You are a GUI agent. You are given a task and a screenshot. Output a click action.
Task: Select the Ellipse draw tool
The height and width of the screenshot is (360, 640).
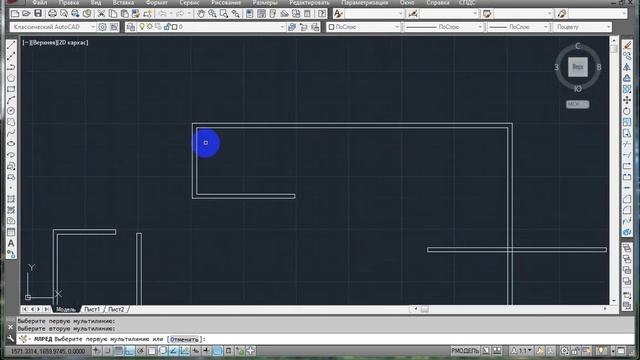click(11, 144)
